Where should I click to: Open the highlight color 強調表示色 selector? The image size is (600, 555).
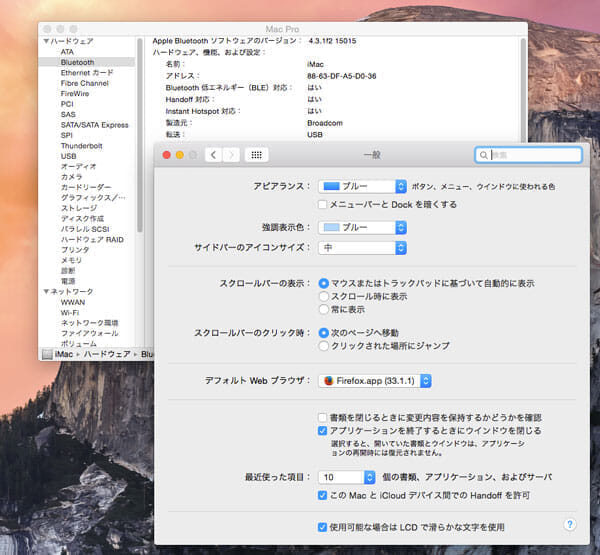[362, 228]
